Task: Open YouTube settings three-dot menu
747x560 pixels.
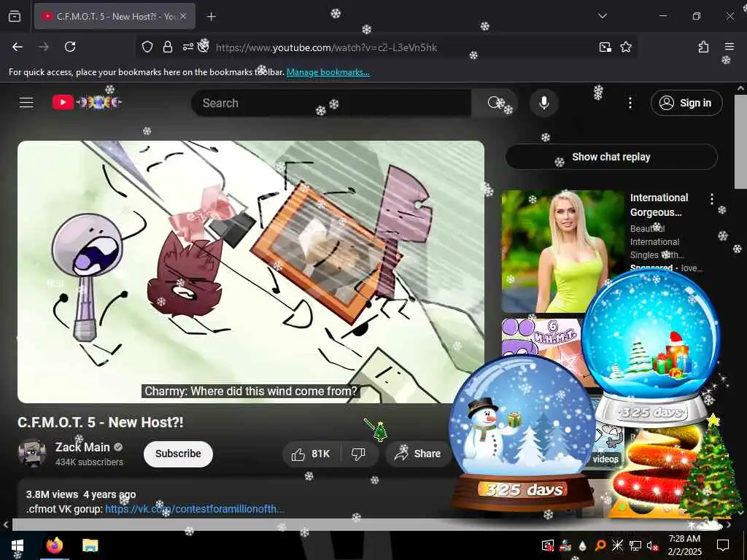Action: coord(630,103)
